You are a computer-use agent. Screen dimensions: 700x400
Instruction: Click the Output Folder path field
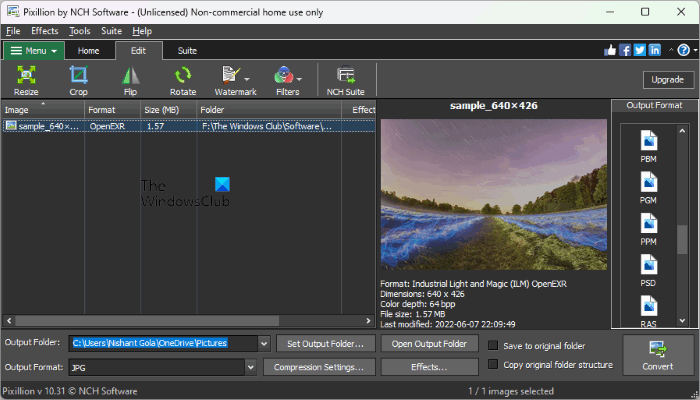click(164, 343)
